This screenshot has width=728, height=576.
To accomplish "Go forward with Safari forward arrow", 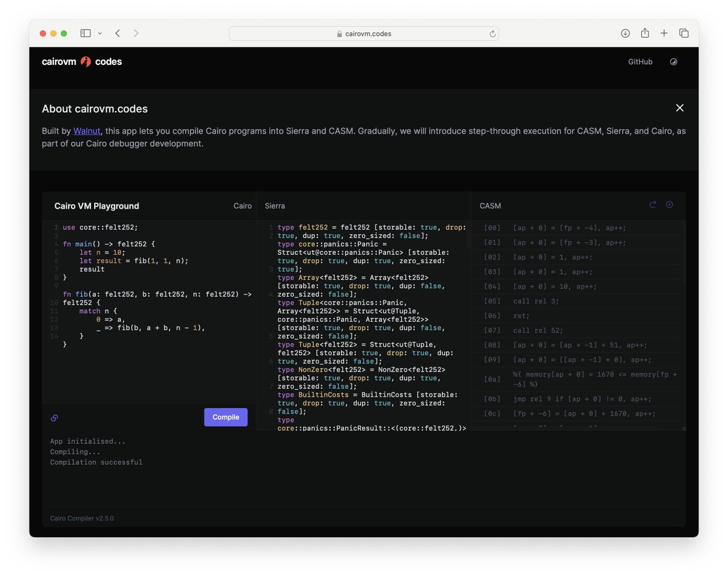I will click(x=136, y=33).
